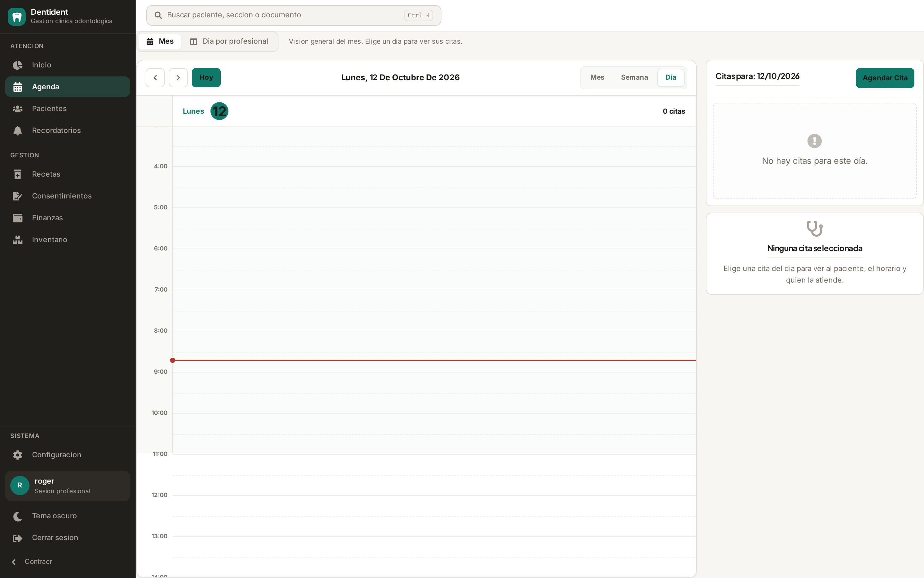Click the 'Ninguna cita seleccionada' heading
The image size is (924, 578).
[814, 249]
